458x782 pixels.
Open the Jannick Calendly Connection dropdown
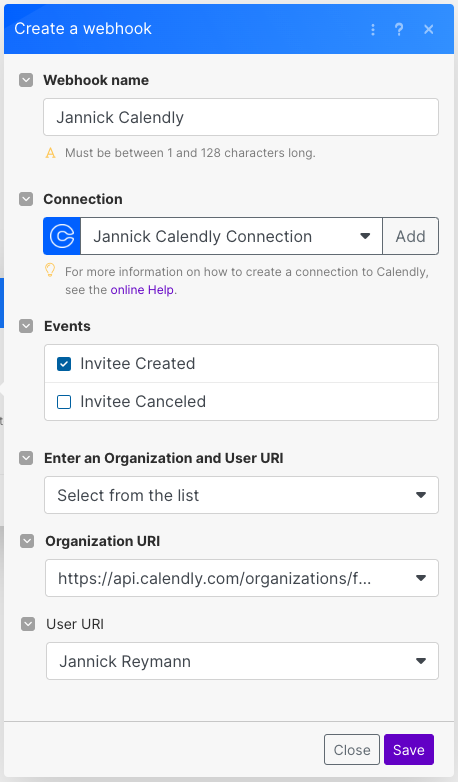click(231, 236)
